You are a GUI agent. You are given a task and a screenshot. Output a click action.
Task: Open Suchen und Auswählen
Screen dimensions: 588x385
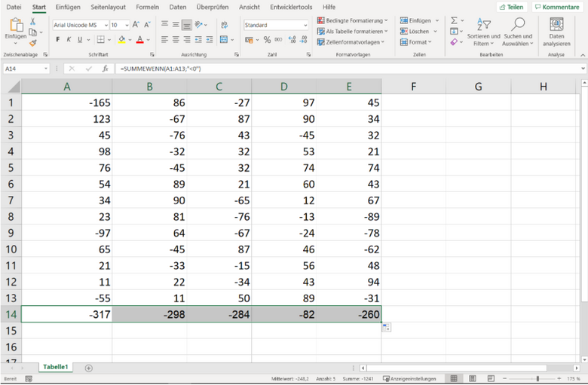(518, 32)
